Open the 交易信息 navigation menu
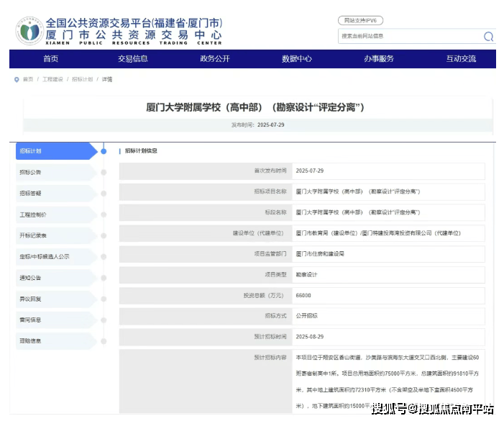 click(133, 59)
